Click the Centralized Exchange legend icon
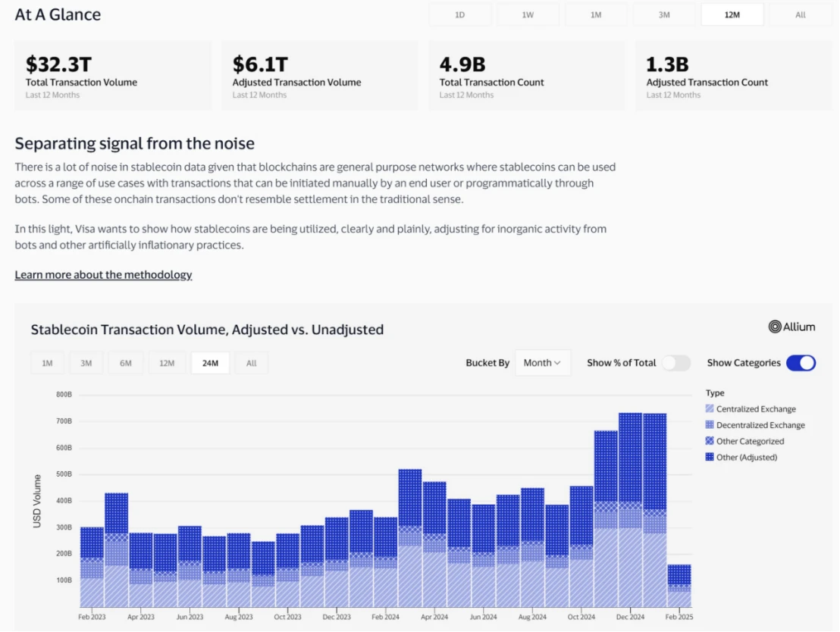The height and width of the screenshot is (632, 840). 710,409
